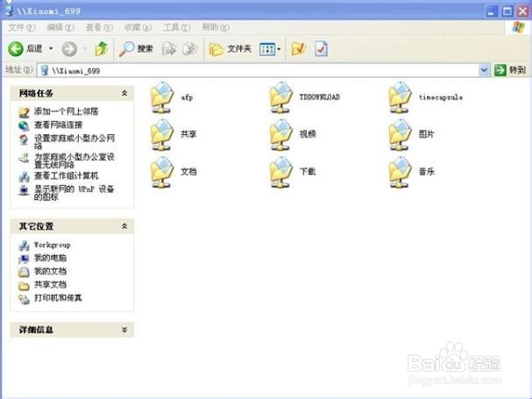Screen dimensions: 532x399
Task: Select the 视频 shared folder
Action: click(293, 134)
